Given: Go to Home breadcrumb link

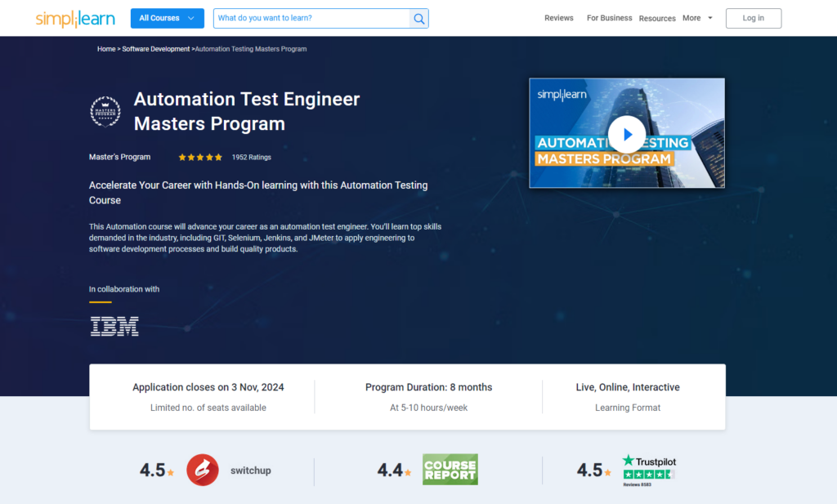Looking at the screenshot, I should tap(106, 49).
